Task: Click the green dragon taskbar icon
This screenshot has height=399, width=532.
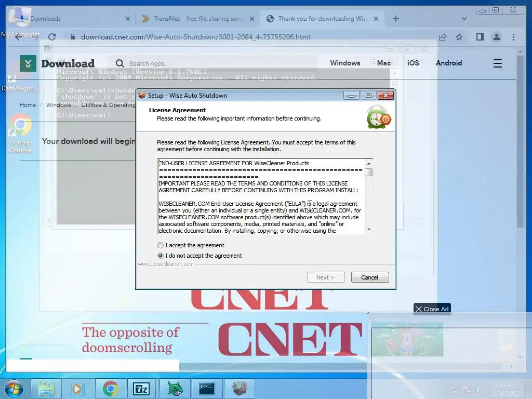Action: [x=175, y=389]
